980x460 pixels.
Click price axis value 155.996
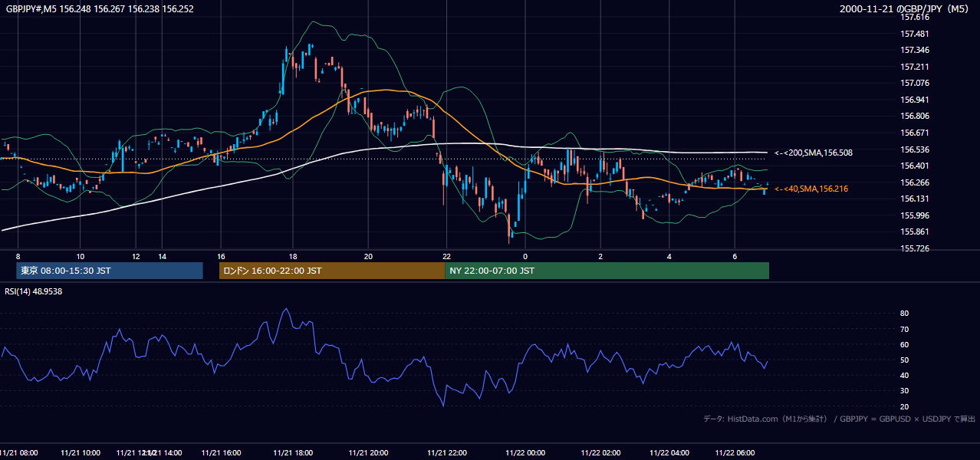point(916,215)
